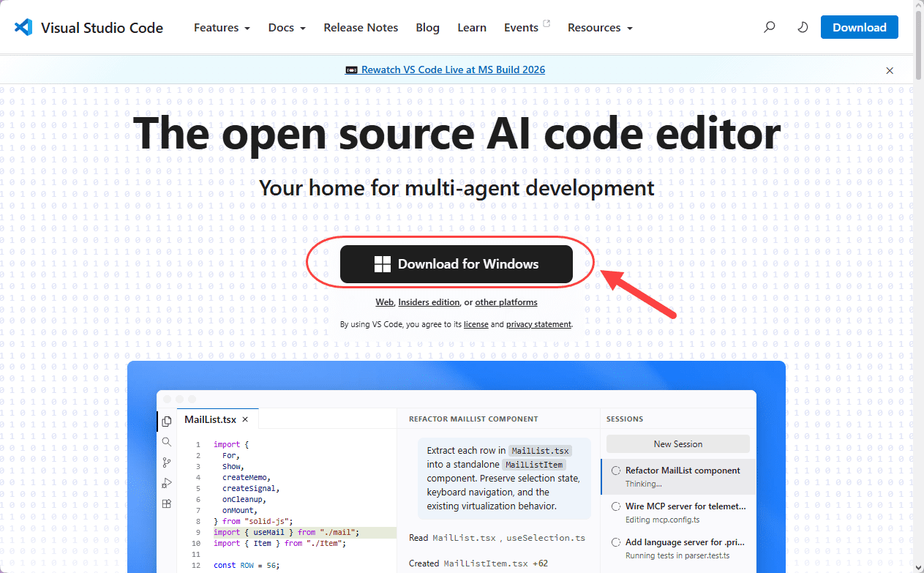The height and width of the screenshot is (573, 924).
Task: Click the REFACTOR MAILLIST COMPONENT heading
Action: pyautogui.click(x=473, y=419)
